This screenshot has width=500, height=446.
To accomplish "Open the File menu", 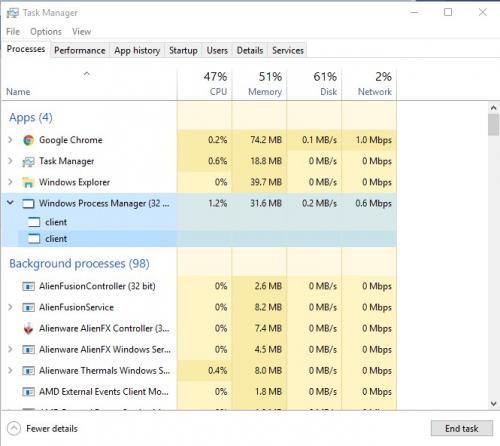I will (13, 32).
